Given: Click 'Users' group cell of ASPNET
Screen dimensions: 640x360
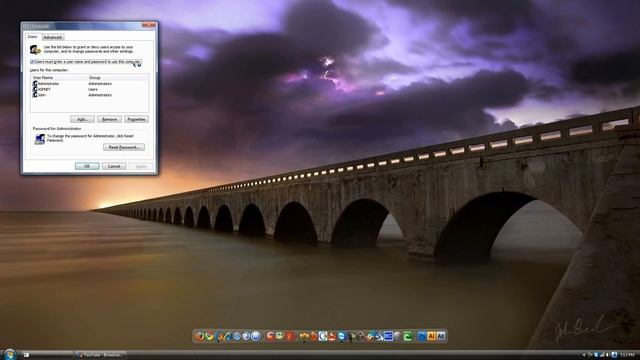Looking at the screenshot, I should (93, 89).
